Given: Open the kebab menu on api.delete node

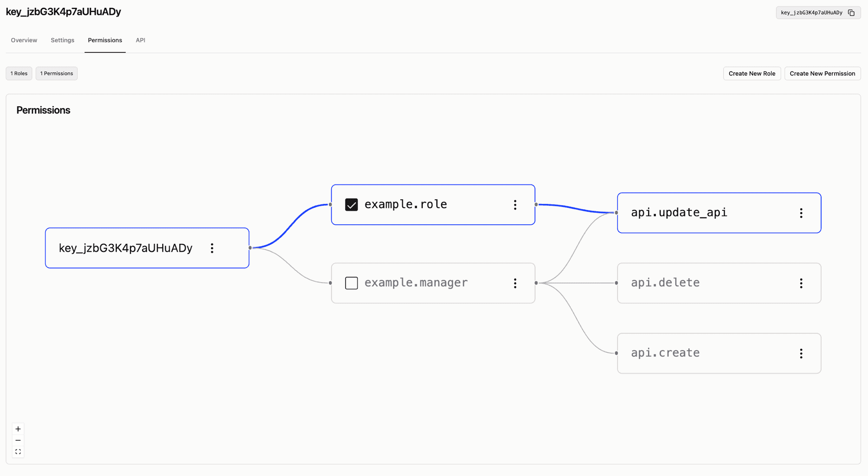Looking at the screenshot, I should 801,283.
